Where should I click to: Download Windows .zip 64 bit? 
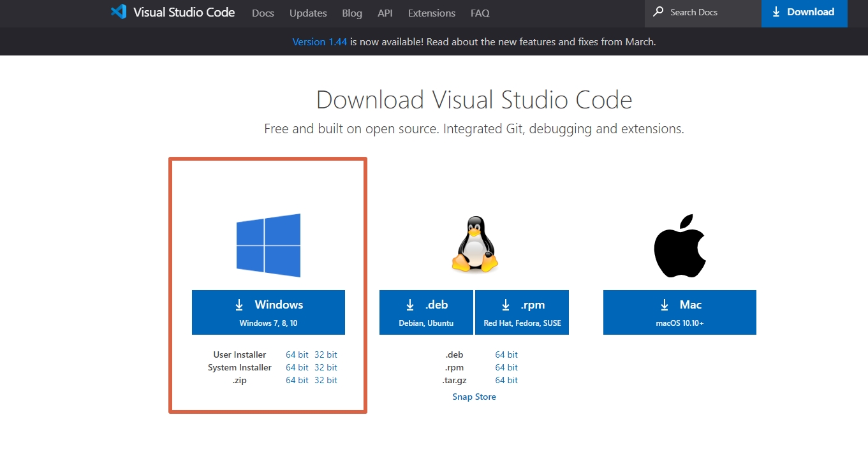point(297,380)
